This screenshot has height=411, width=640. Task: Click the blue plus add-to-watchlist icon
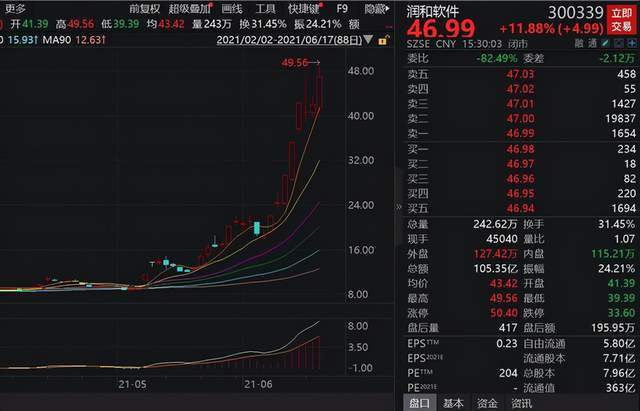coord(632,44)
